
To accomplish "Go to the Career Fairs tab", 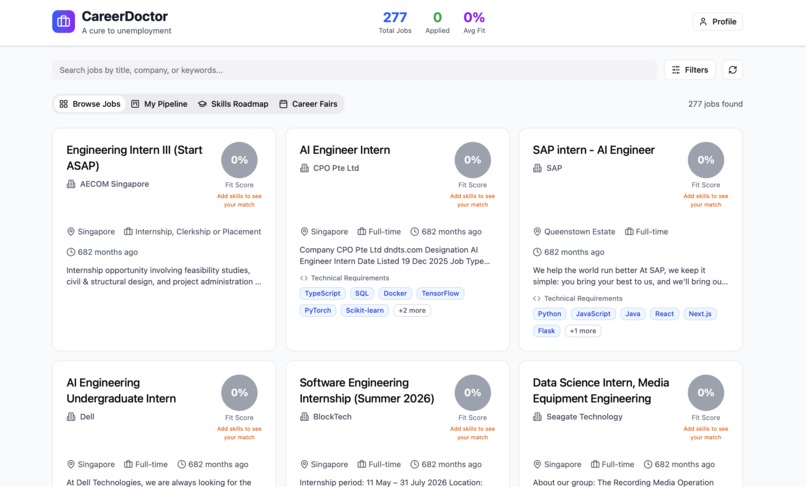I will coord(308,104).
